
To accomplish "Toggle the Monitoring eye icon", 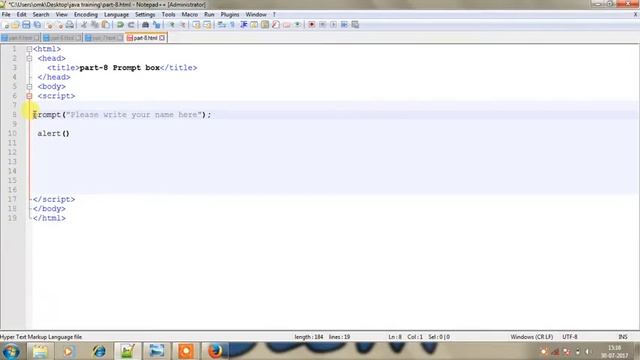I will (x=298, y=25).
